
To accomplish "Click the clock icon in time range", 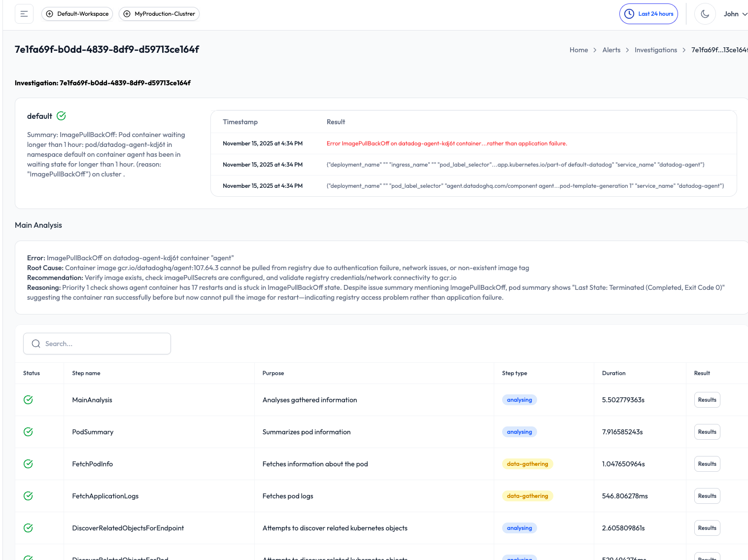I will pos(629,14).
